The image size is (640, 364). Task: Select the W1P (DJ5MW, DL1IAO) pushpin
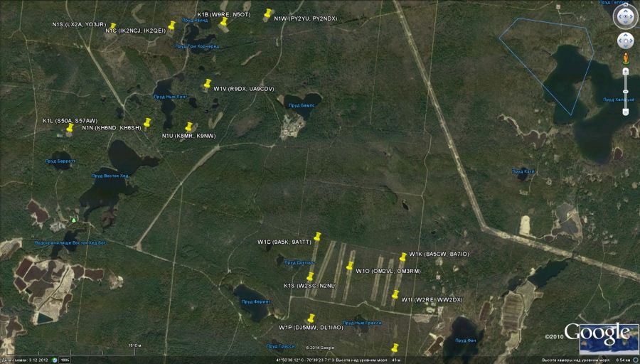coord(309,319)
